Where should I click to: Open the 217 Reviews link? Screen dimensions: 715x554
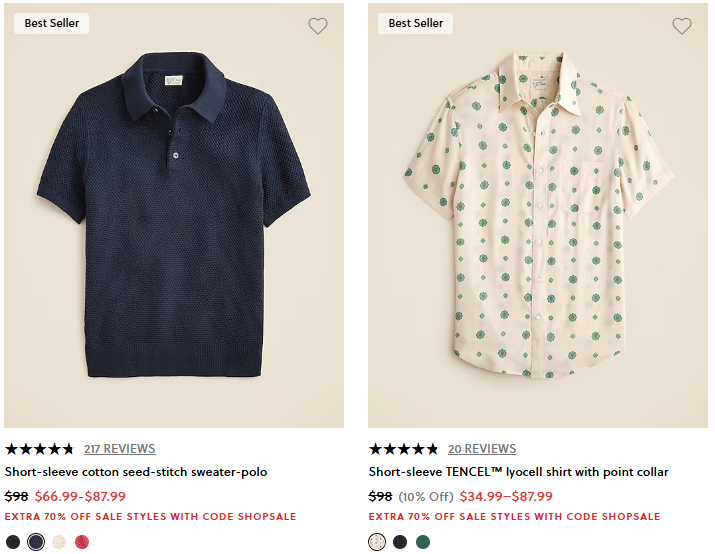119,449
